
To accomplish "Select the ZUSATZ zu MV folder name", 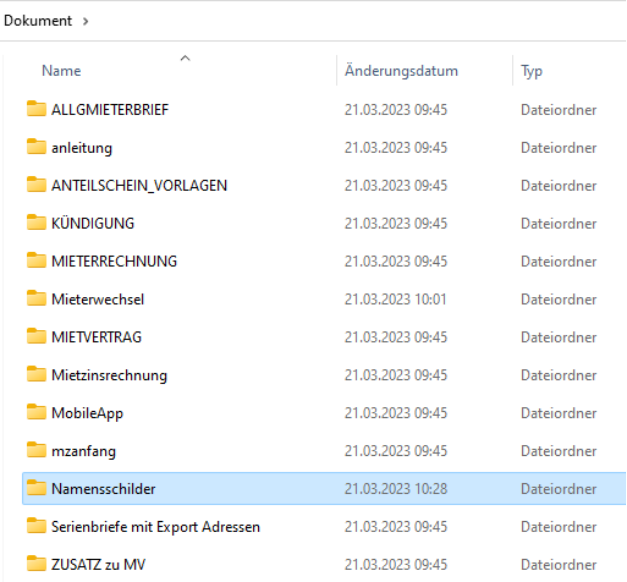I will (x=98, y=565).
